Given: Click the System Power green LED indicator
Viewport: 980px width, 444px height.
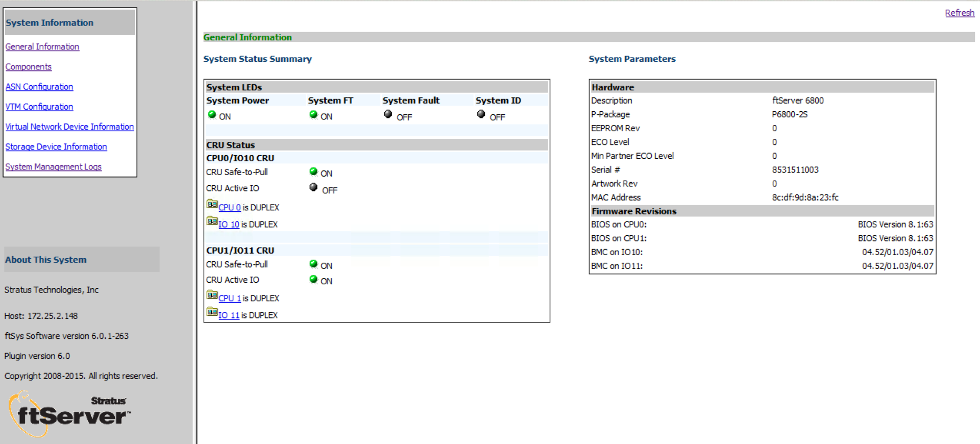Looking at the screenshot, I should 212,115.
